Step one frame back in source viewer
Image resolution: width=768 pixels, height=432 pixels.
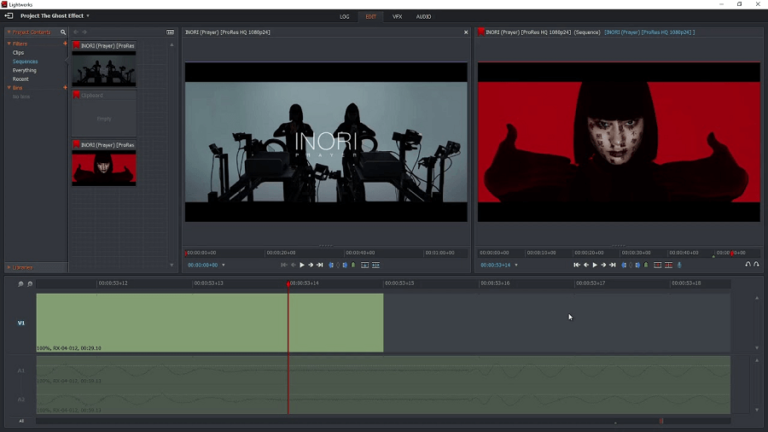point(293,265)
